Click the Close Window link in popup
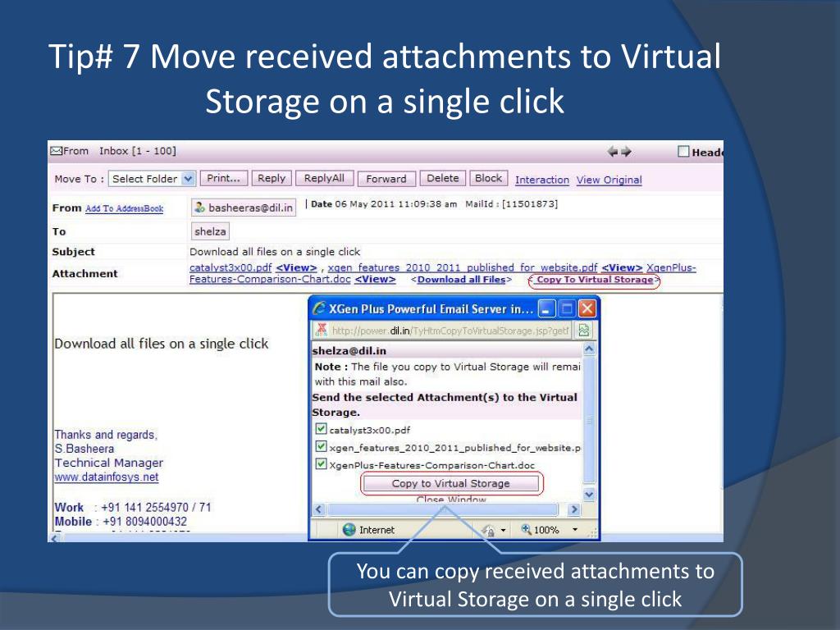The image size is (840, 630). pos(451,500)
